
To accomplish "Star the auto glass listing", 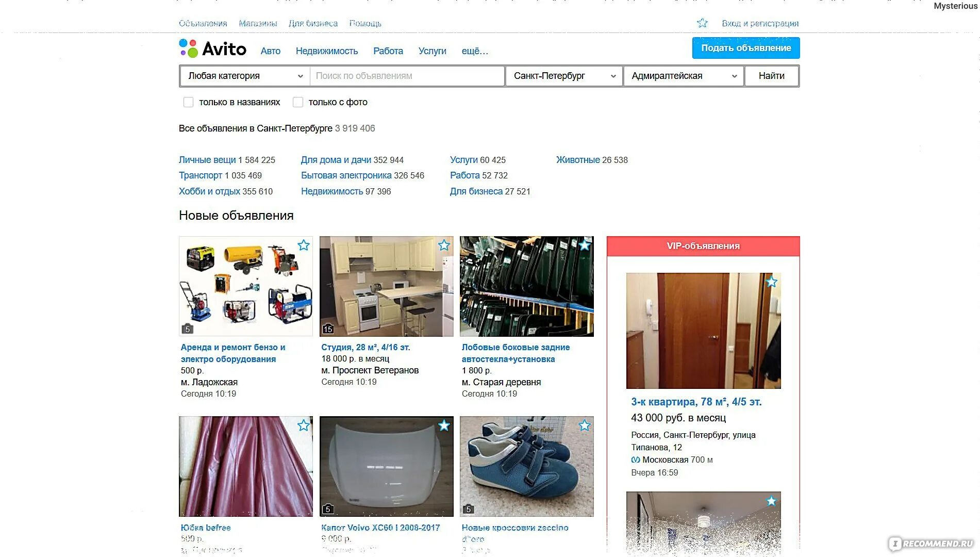I will coord(584,245).
